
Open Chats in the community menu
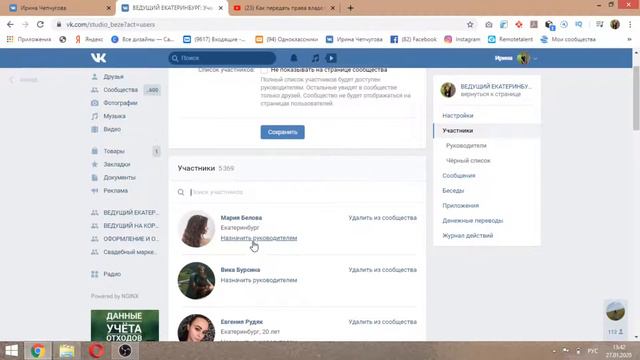(x=453, y=191)
